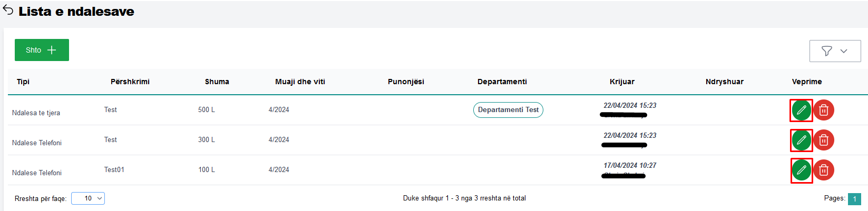Image resolution: width=868 pixels, height=211 pixels.
Task: Go to page 1 in pagination
Action: click(854, 199)
